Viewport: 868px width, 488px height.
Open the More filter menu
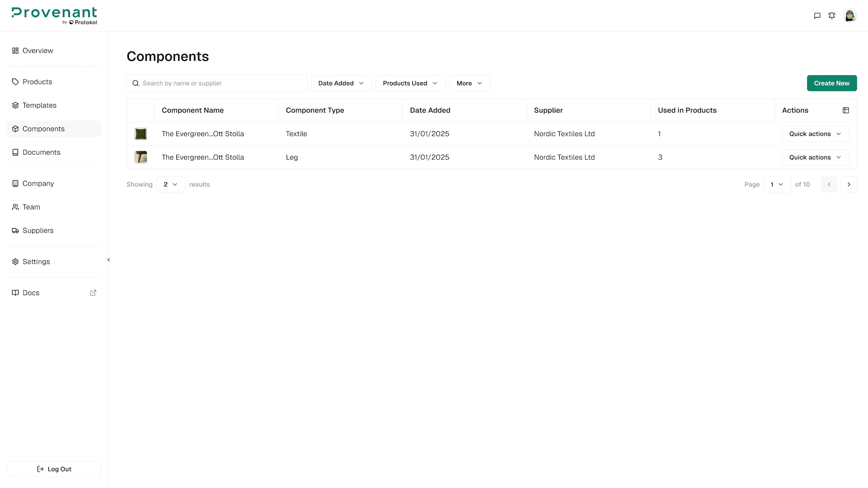(x=469, y=83)
